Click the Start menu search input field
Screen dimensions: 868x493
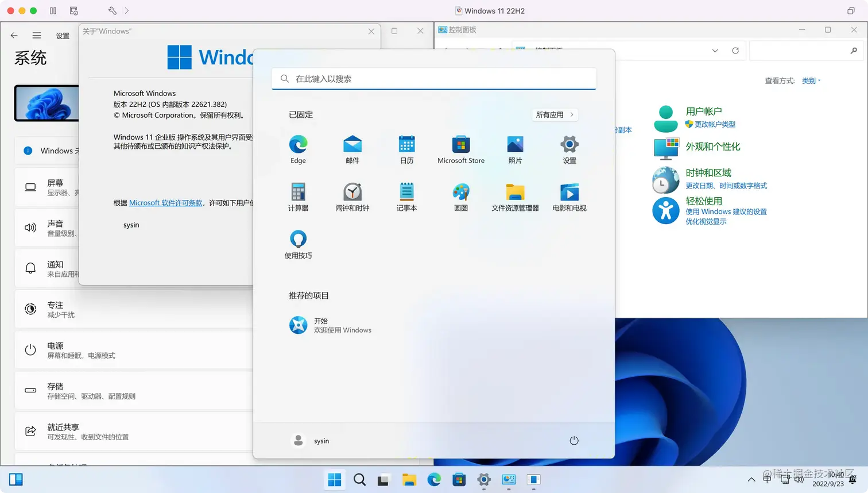[x=433, y=78]
